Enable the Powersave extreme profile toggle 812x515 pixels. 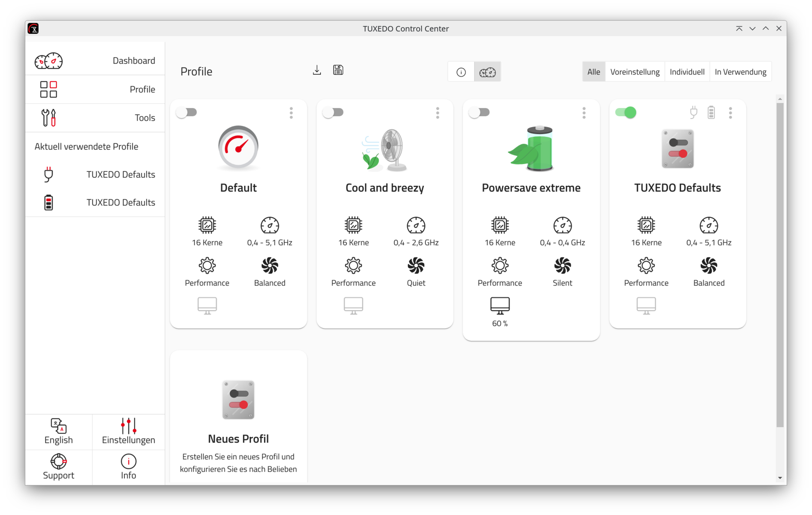click(x=480, y=112)
